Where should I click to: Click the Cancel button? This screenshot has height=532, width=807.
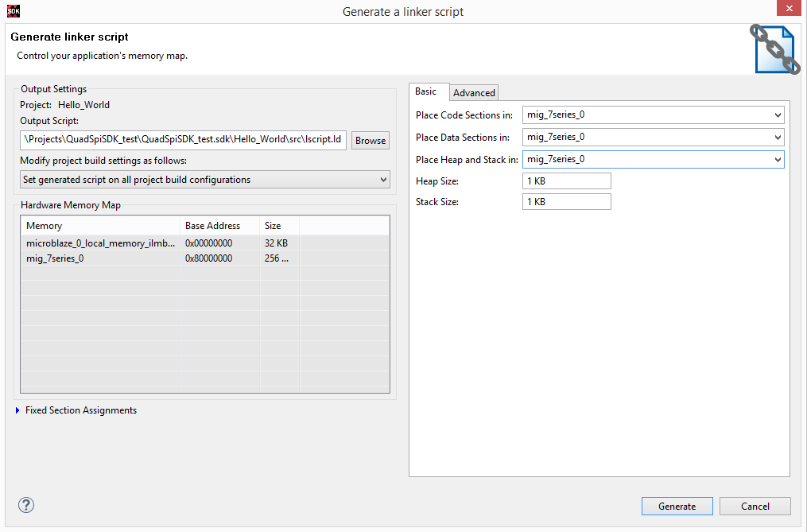click(x=755, y=507)
